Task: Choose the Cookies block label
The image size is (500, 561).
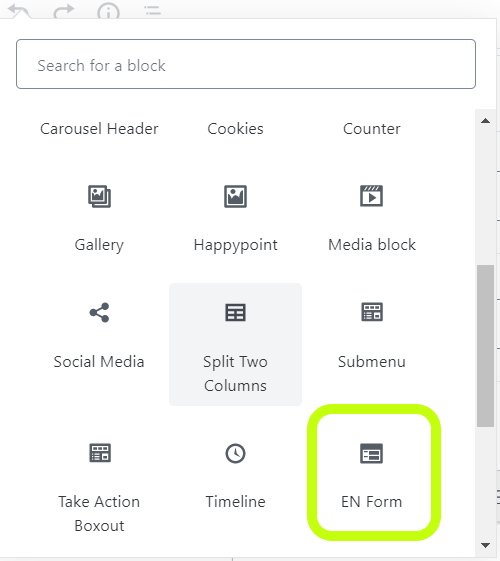Action: pyautogui.click(x=235, y=129)
